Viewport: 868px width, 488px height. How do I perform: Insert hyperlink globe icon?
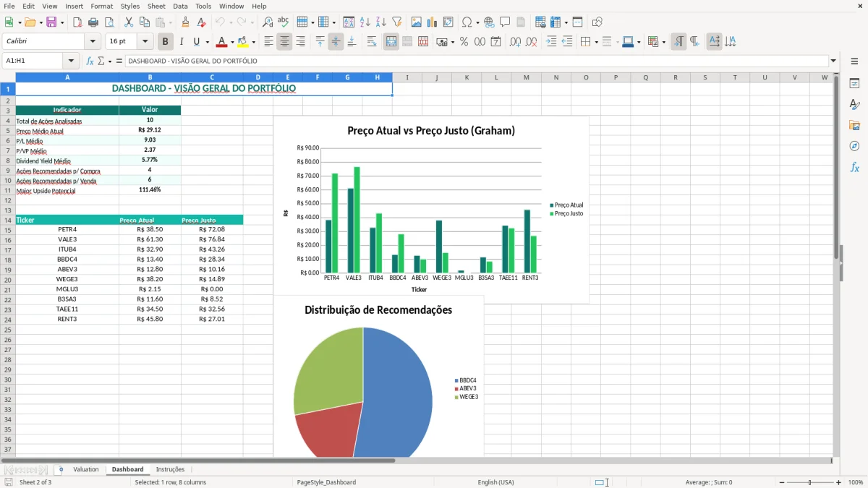point(489,22)
